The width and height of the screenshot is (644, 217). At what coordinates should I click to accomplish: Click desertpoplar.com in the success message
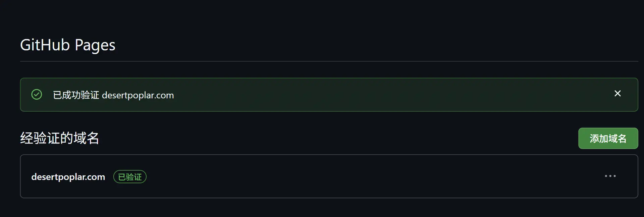pyautogui.click(x=138, y=96)
